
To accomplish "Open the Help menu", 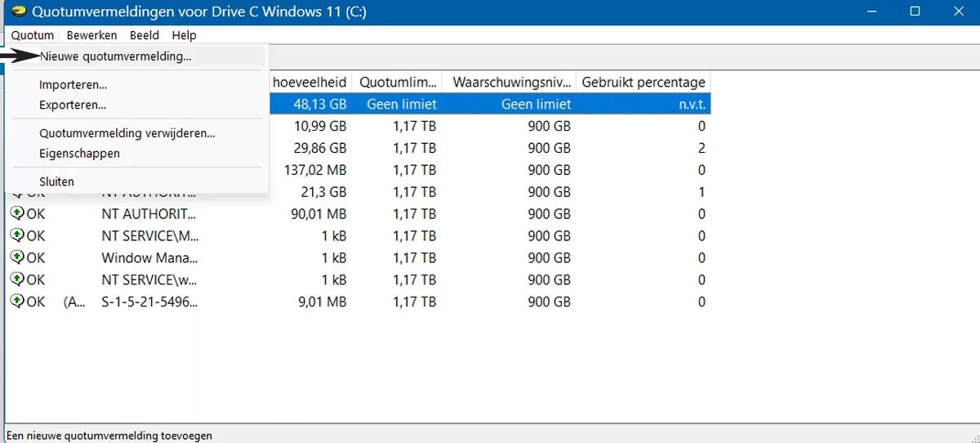I will tap(184, 35).
